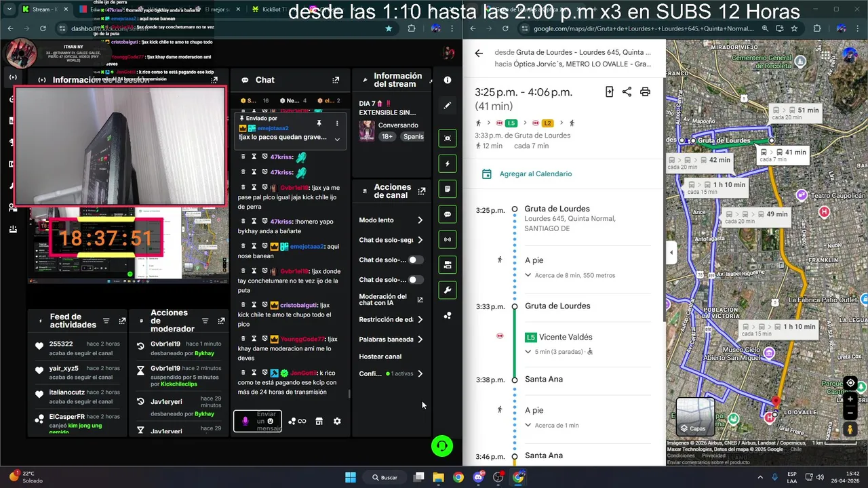
Task: Click the chat scrollbar thumb
Action: tap(350, 393)
